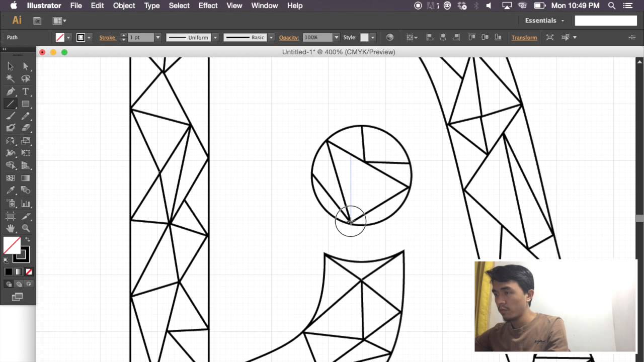
Task: Open the Object menu
Action: click(x=124, y=6)
